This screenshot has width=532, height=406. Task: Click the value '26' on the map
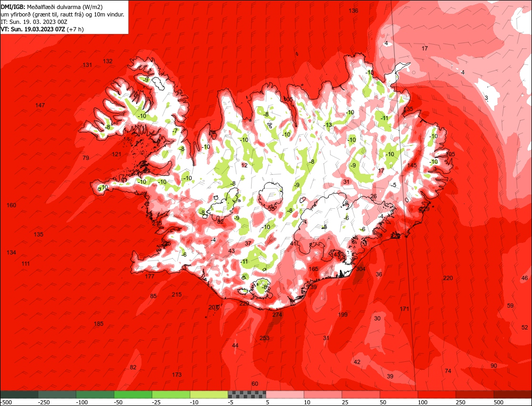tap(373, 196)
